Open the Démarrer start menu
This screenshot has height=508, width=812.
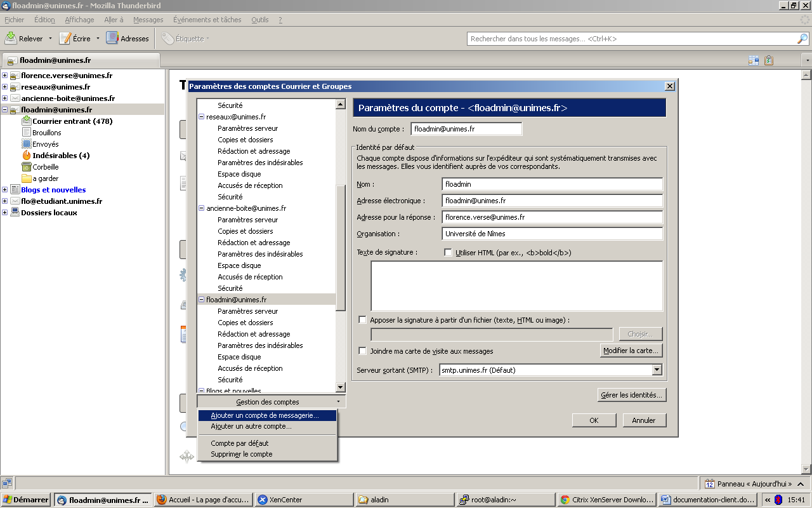(x=26, y=500)
